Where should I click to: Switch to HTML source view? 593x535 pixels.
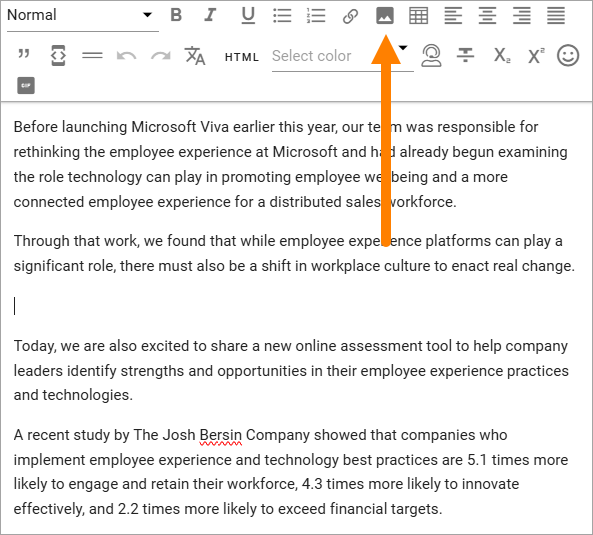242,57
